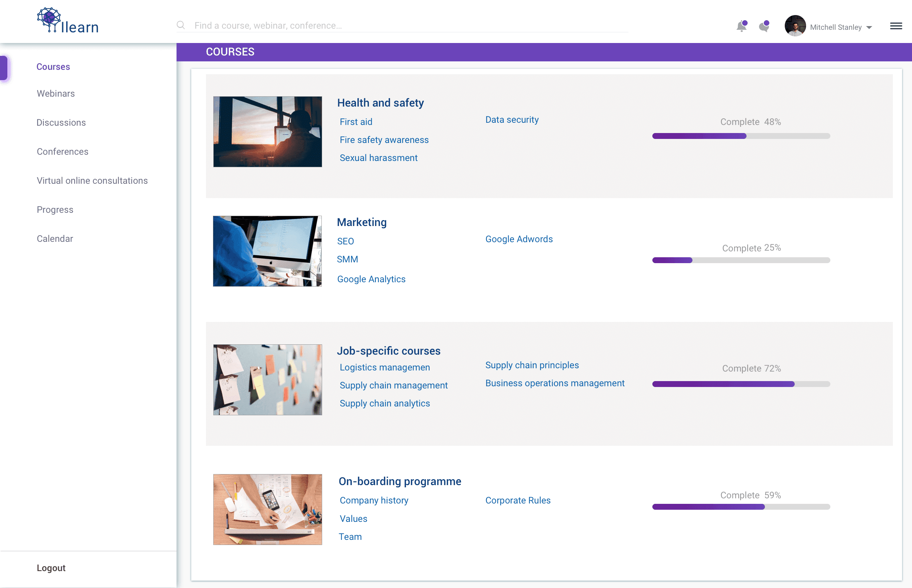The height and width of the screenshot is (588, 912).
Task: Expand the Marketing course listing
Action: (361, 221)
